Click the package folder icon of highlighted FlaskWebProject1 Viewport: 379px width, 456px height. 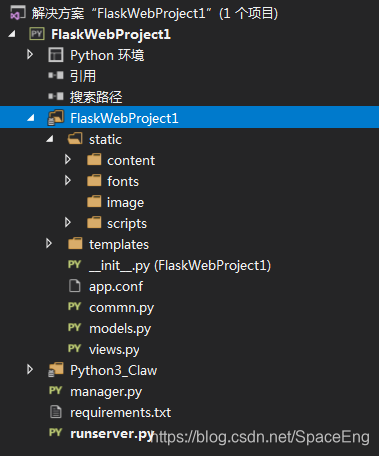coord(56,118)
